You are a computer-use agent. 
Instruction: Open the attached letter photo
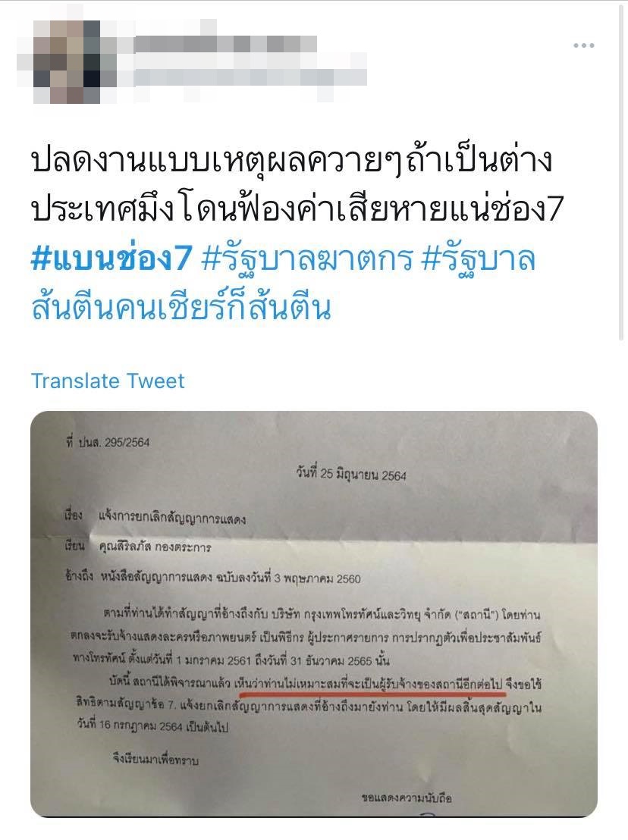click(314, 614)
